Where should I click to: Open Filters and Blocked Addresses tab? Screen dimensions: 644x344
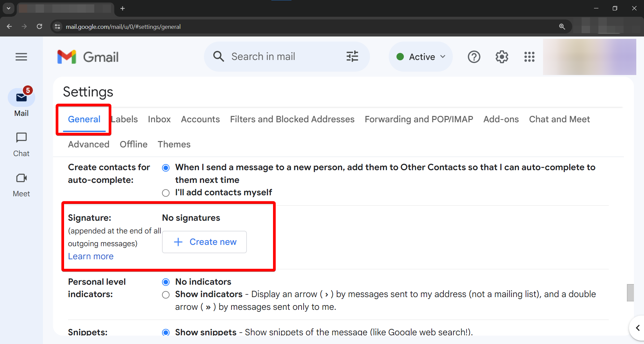[292, 119]
